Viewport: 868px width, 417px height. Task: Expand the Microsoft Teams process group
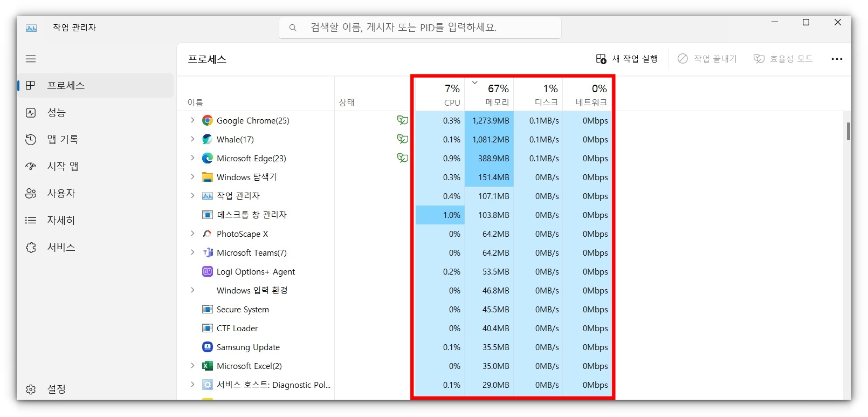[192, 252]
